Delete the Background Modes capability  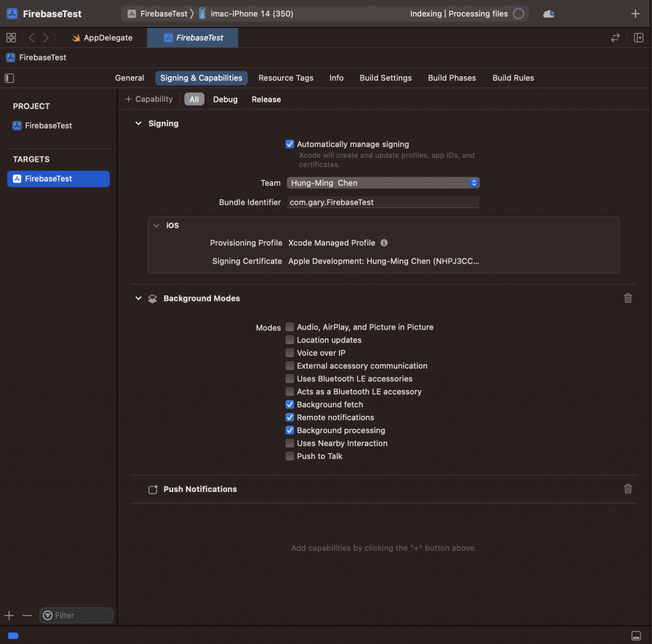coord(628,298)
